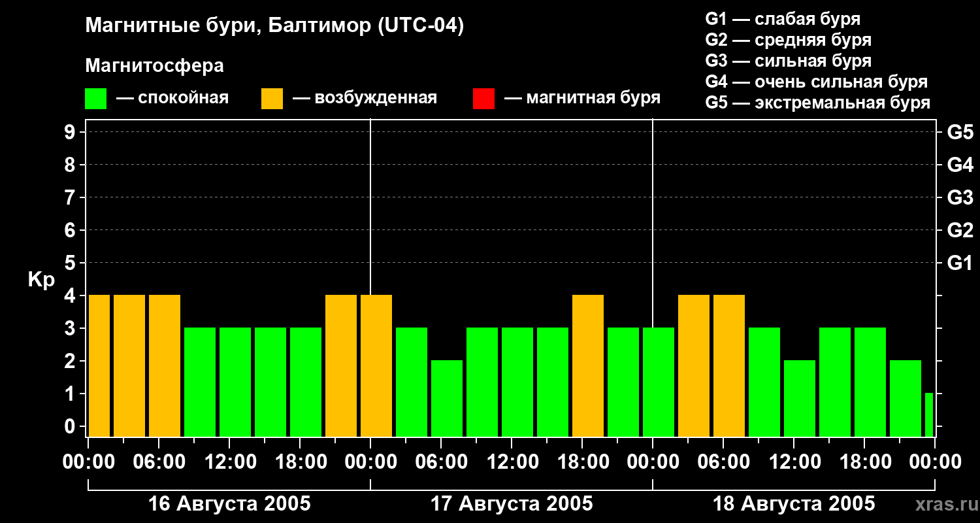This screenshot has width=980, height=523.
Task: Click the orange 'возбужденная' legend swatch
Action: pyautogui.click(x=272, y=99)
